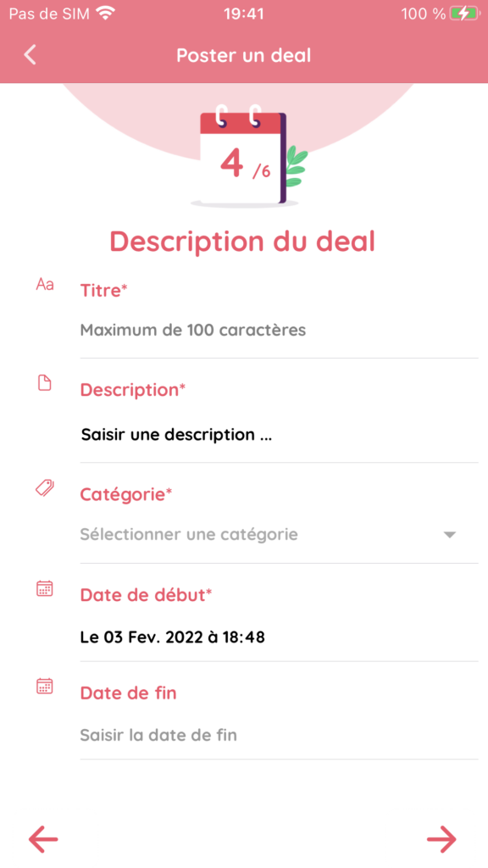
Task: Tap the 'Description du deal' heading
Action: point(242,242)
